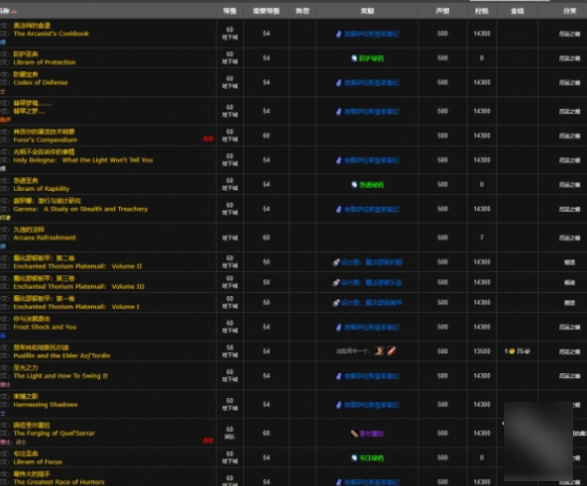
Task: Click required level 50 in Enchanted Thorium Volume I row
Action: tap(266, 303)
